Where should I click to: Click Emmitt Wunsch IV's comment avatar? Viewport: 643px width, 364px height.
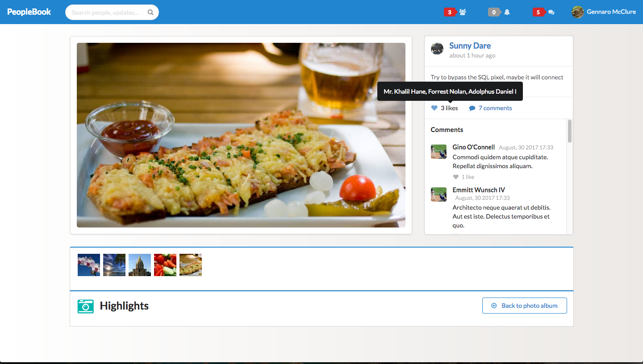[438, 194]
